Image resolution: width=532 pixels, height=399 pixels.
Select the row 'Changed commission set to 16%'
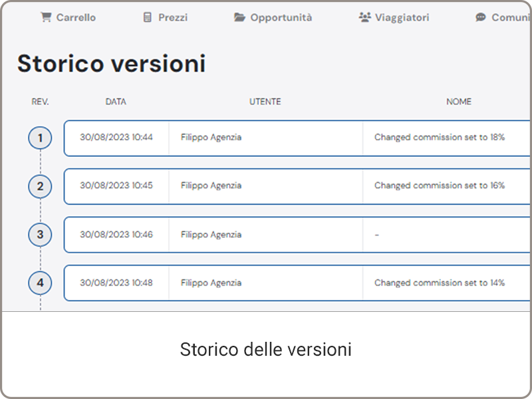[x=297, y=186]
